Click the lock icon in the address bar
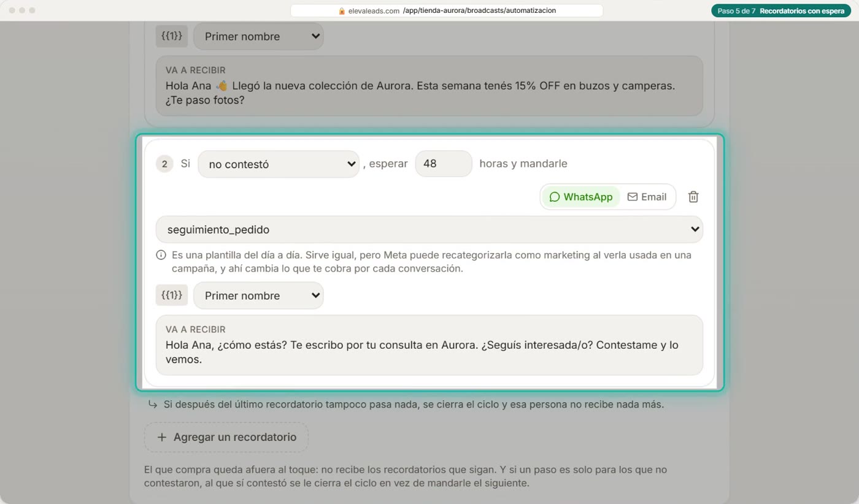 click(342, 11)
